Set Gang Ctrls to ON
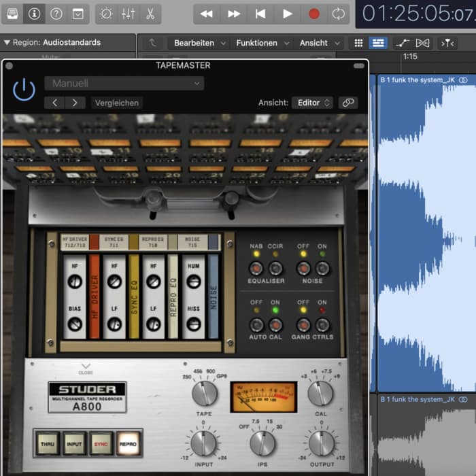 click(x=322, y=325)
